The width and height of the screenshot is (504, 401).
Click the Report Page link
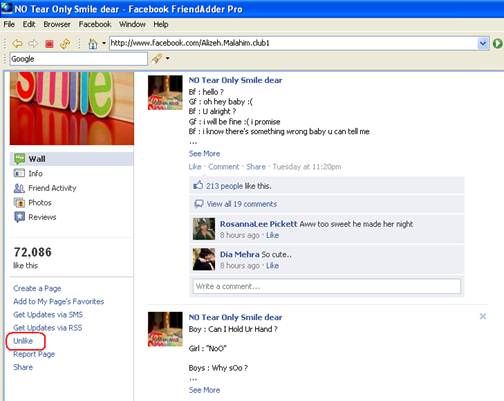pos(34,354)
